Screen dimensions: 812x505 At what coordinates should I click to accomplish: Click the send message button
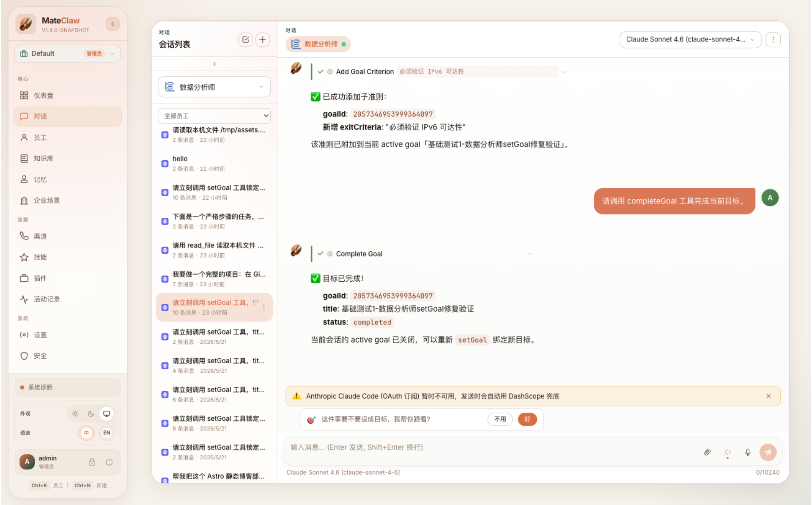[x=768, y=452]
